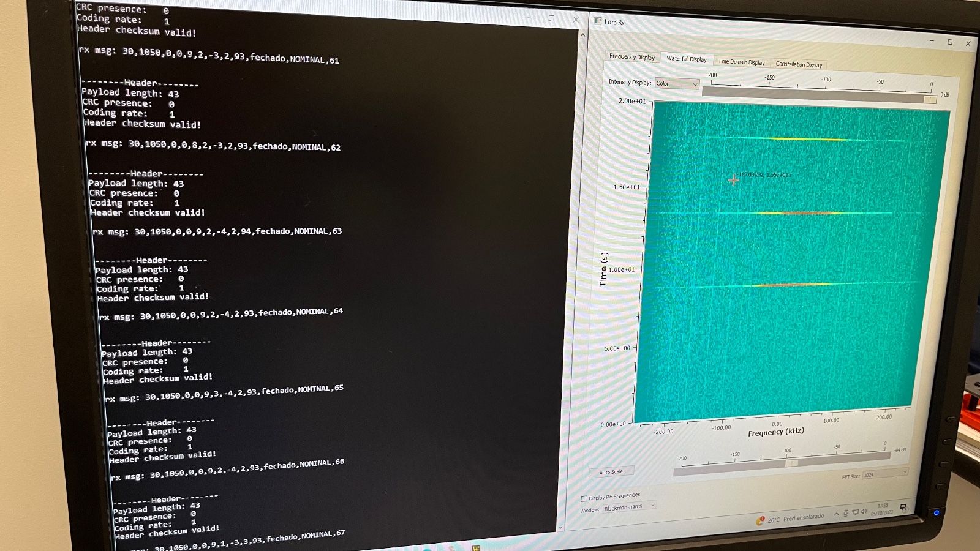Open the network tray icon
The image size is (980, 551).
point(855,512)
